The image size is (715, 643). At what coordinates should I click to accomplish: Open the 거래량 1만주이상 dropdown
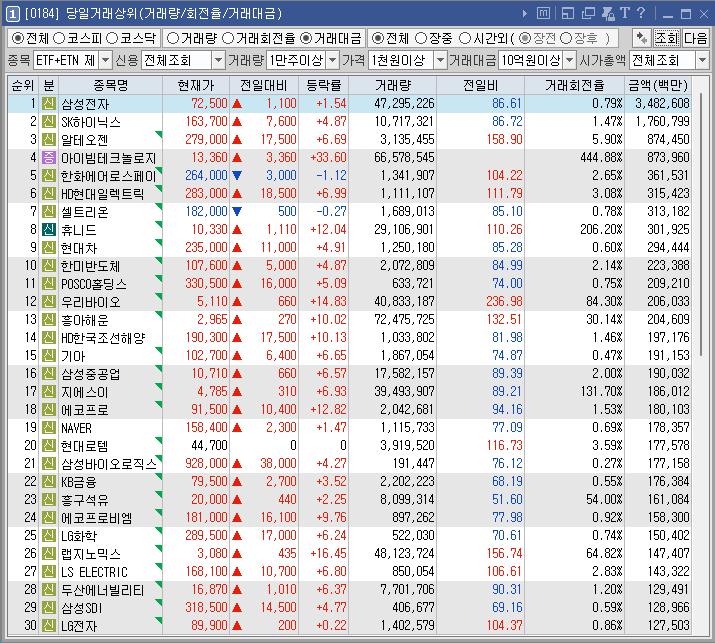click(333, 60)
